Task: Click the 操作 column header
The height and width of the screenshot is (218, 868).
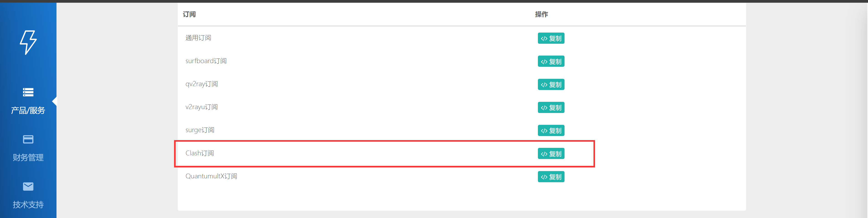Action: click(542, 14)
